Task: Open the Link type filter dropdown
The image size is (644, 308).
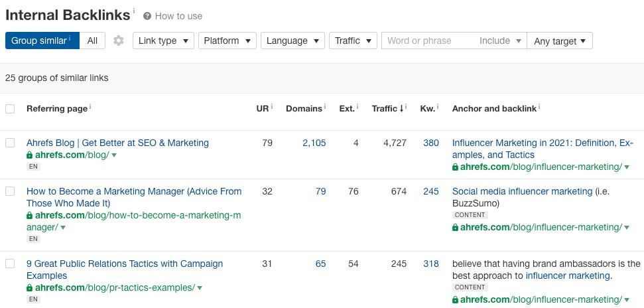Action: pyautogui.click(x=163, y=40)
